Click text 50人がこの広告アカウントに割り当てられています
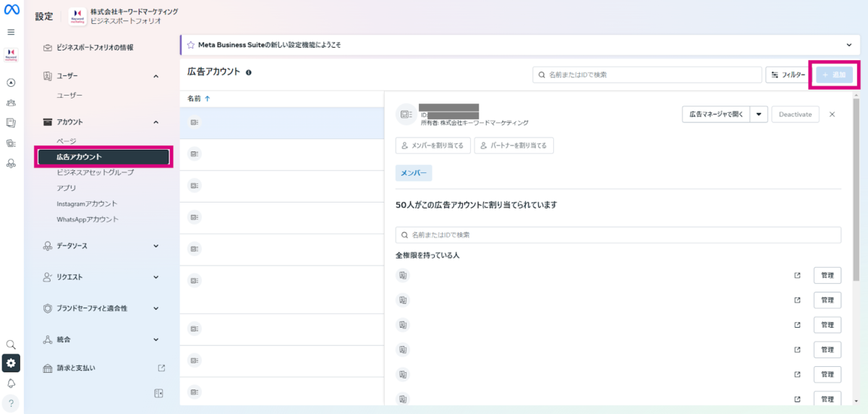868x414 pixels. tap(477, 205)
